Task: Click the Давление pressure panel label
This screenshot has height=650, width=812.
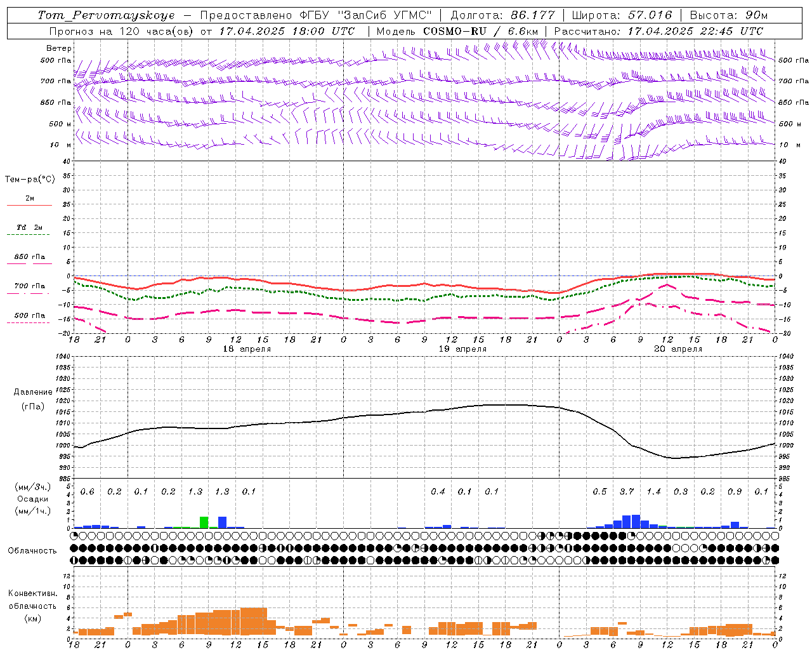Action: pos(32,392)
